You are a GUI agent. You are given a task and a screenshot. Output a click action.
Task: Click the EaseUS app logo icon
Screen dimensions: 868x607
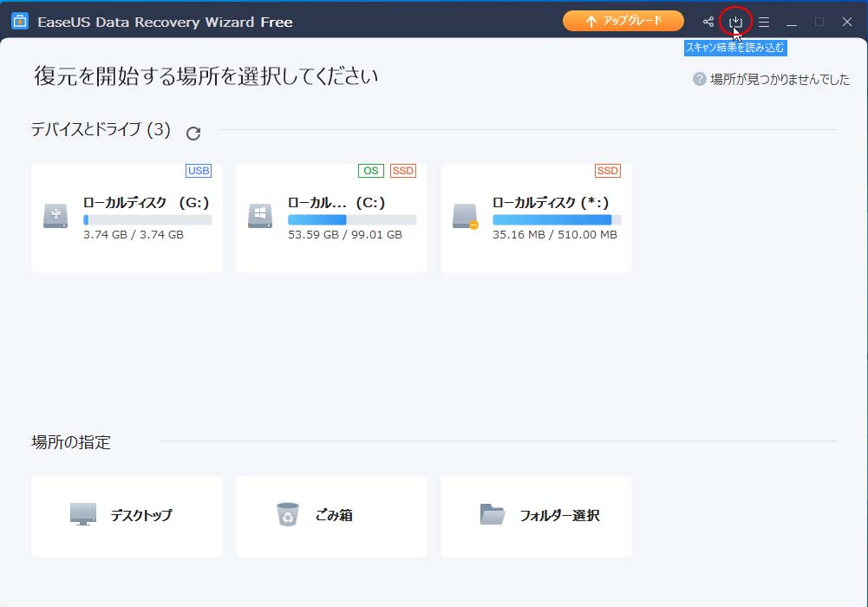[19, 22]
